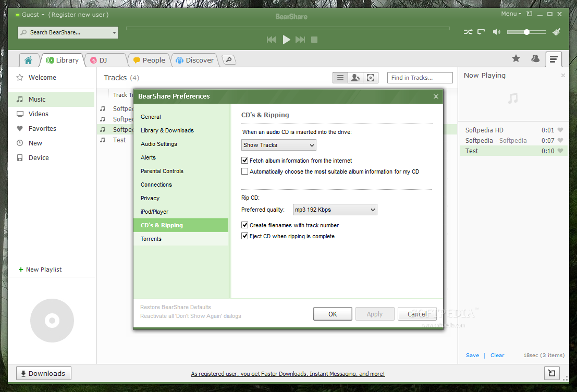
Task: Click the Home tab icon
Action: [x=28, y=60]
